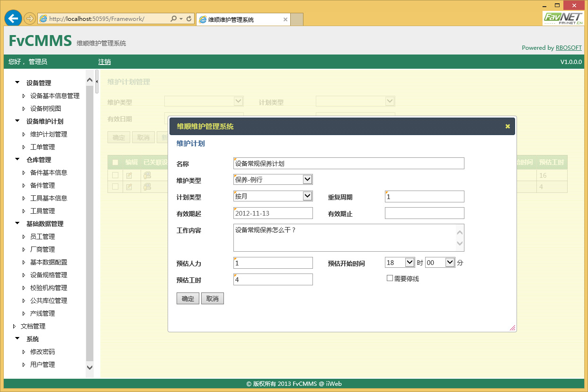
Task: Open 公共库位管理 in the sidebar
Action: [49, 301]
